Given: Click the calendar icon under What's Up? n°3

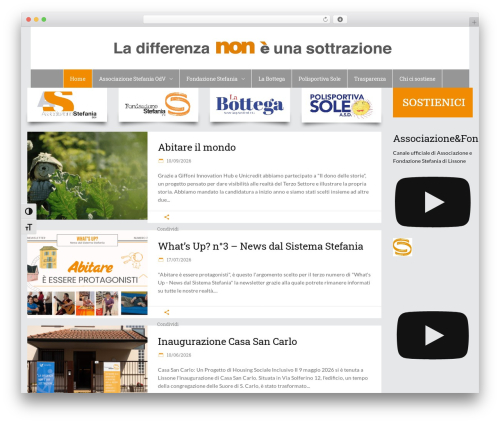Looking at the screenshot, I should click(x=161, y=260).
